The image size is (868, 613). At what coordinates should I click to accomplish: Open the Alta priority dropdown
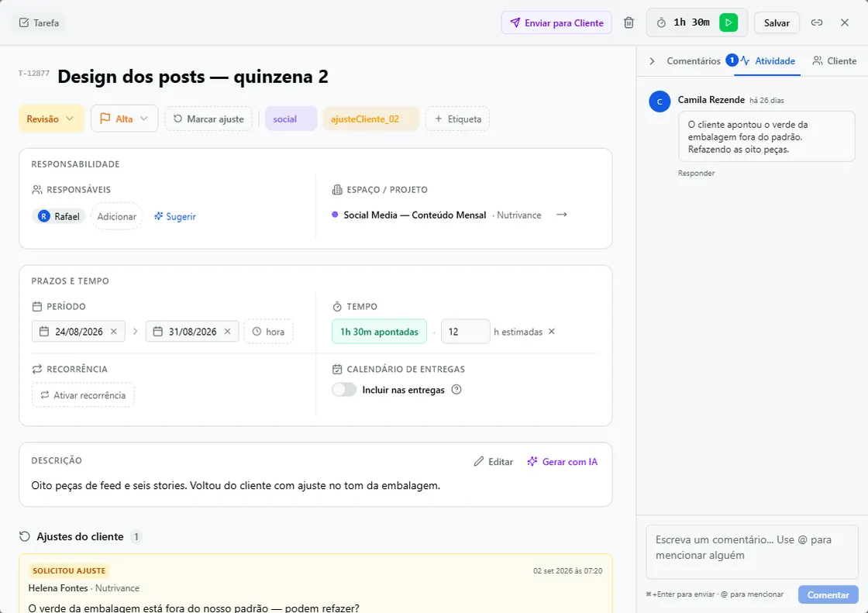(x=125, y=119)
